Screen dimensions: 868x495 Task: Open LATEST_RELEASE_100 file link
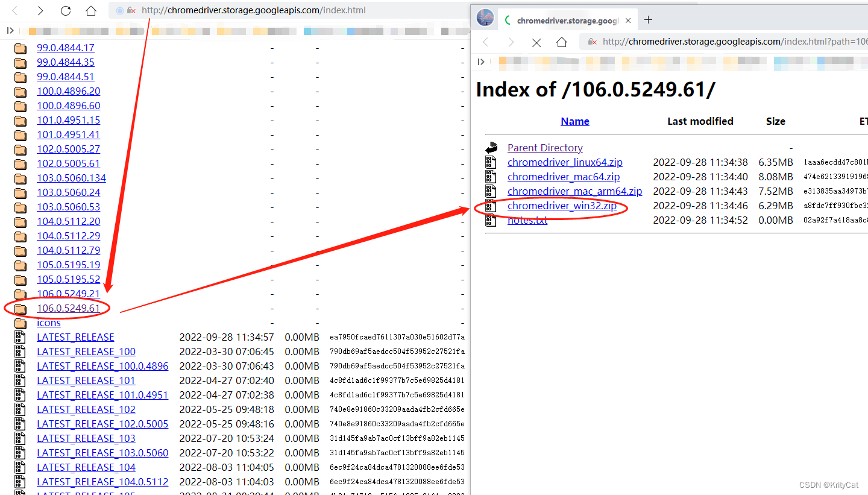(86, 352)
